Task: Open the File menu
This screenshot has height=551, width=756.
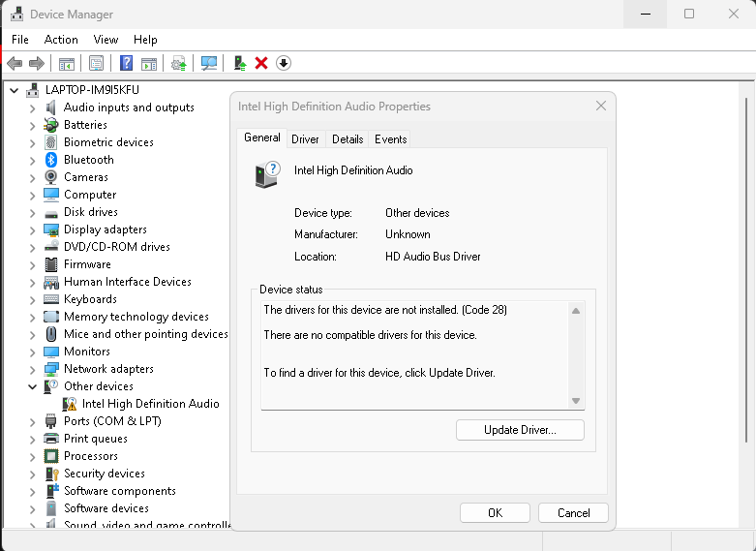Action: 20,40
